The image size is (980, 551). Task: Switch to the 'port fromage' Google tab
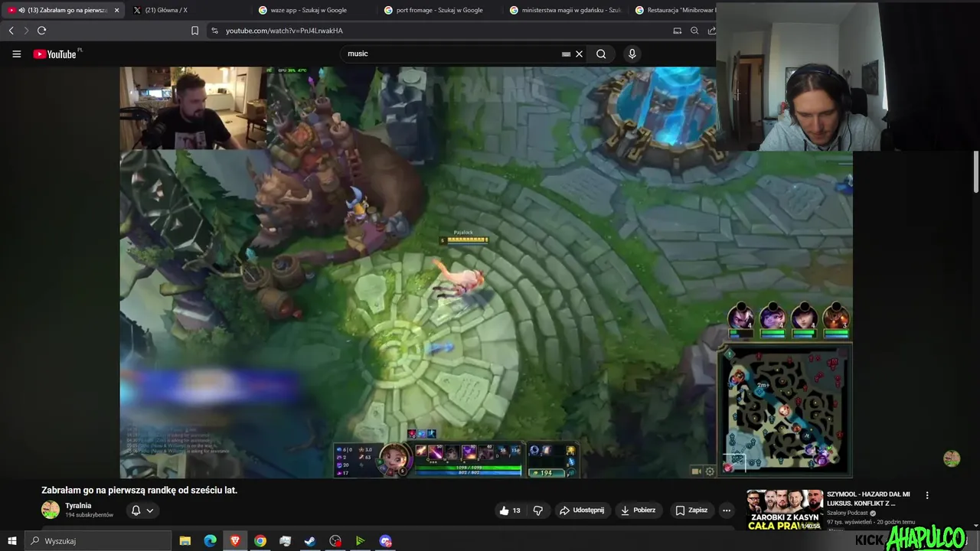439,10
